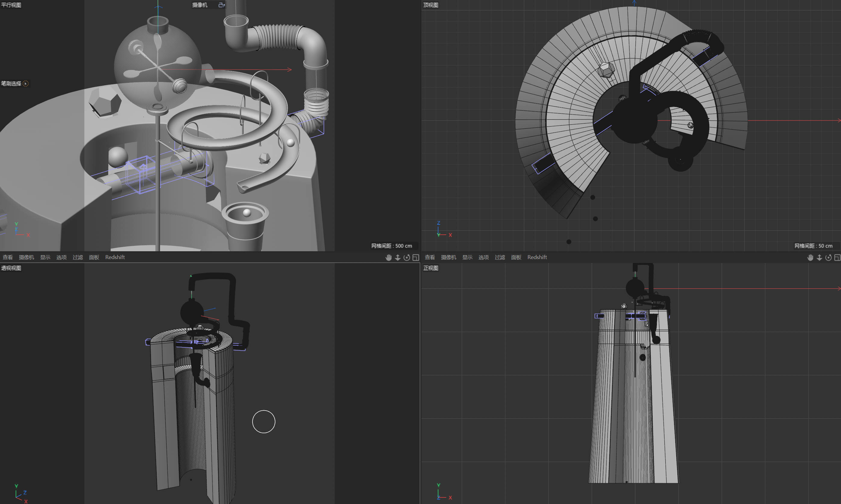Select the Rotate view icon in the top-view toolbar
The width and height of the screenshot is (841, 504).
tap(828, 258)
